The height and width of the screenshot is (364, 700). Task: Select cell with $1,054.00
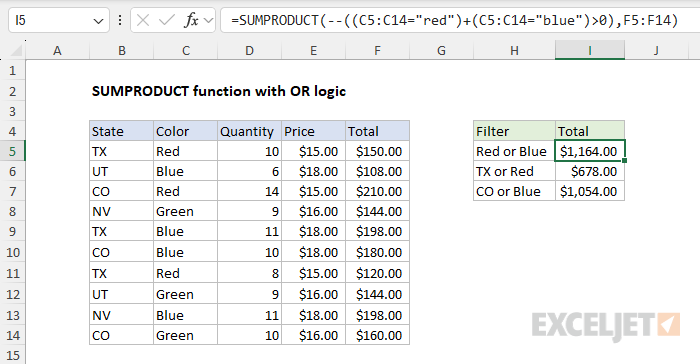[x=590, y=191]
